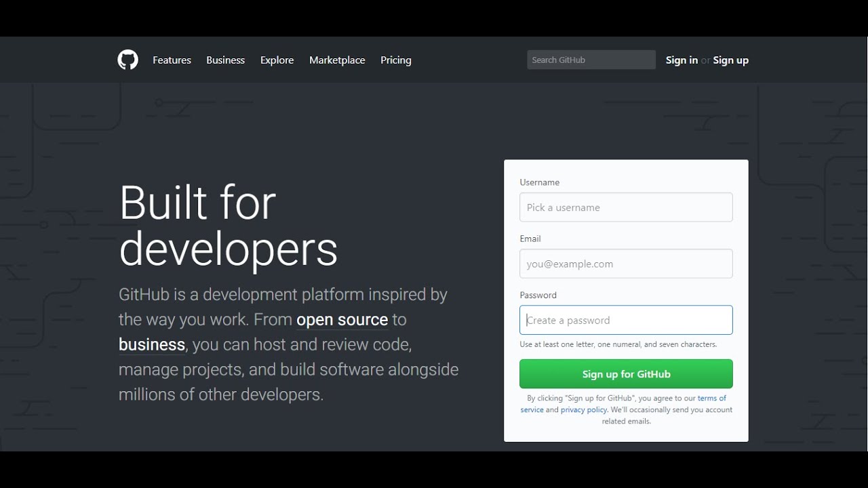Click the Sign in link
Screen dimensions: 868x488
coord(682,60)
